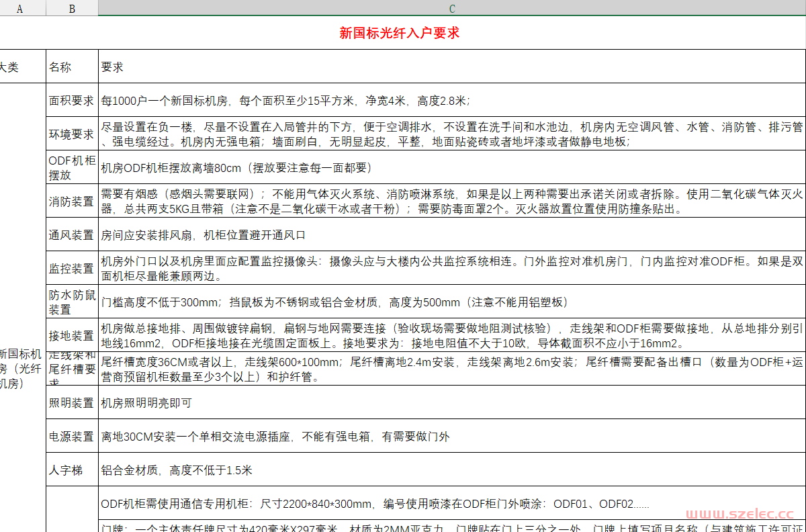The image size is (806, 532).
Task: Select the cell starting 尽量设置在负一楼
Action: pos(452,134)
